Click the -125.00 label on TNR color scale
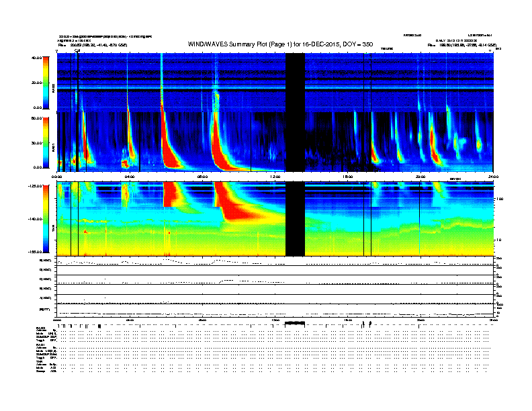This screenshot has width=532, height=411. [x=35, y=186]
